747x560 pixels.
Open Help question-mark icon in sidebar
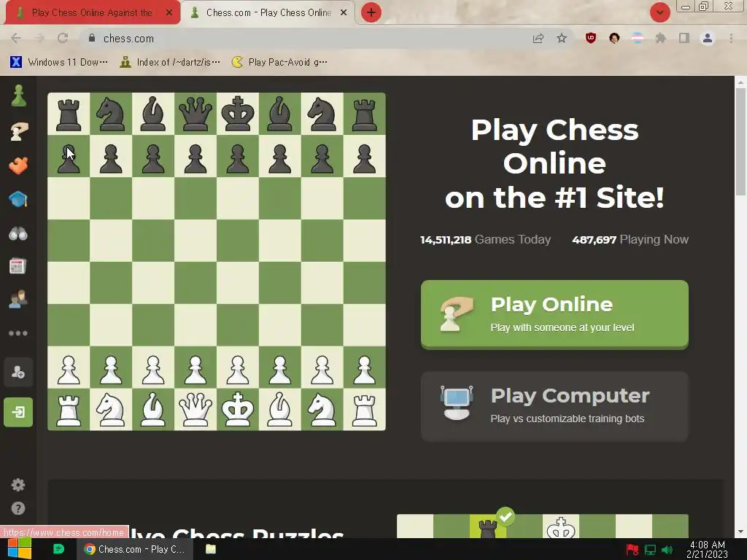click(x=18, y=508)
